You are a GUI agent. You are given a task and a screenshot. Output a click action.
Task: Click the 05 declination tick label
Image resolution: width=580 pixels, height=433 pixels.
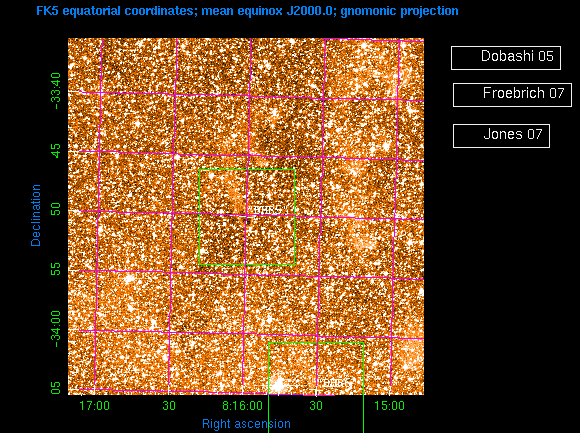pyautogui.click(x=55, y=388)
